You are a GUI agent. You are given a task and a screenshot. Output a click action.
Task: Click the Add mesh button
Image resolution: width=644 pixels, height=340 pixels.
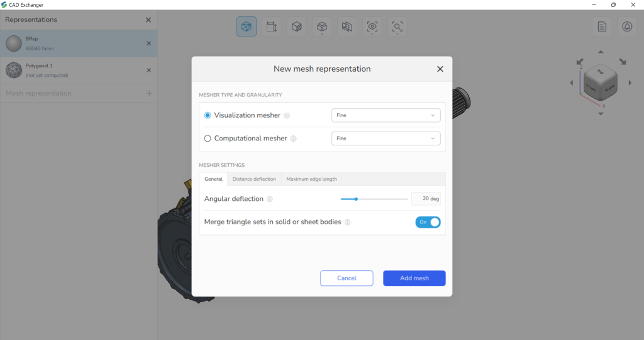click(414, 278)
